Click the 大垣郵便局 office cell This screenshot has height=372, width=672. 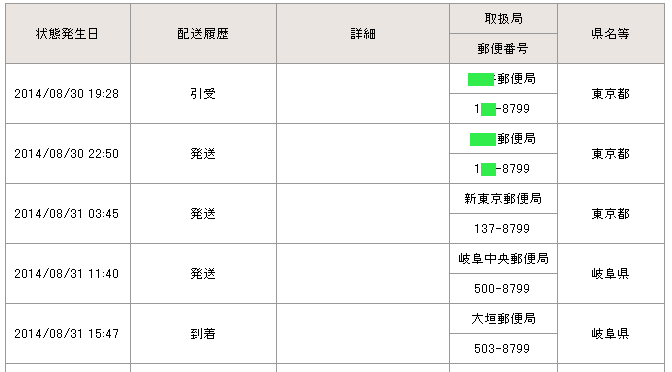[x=503, y=318]
